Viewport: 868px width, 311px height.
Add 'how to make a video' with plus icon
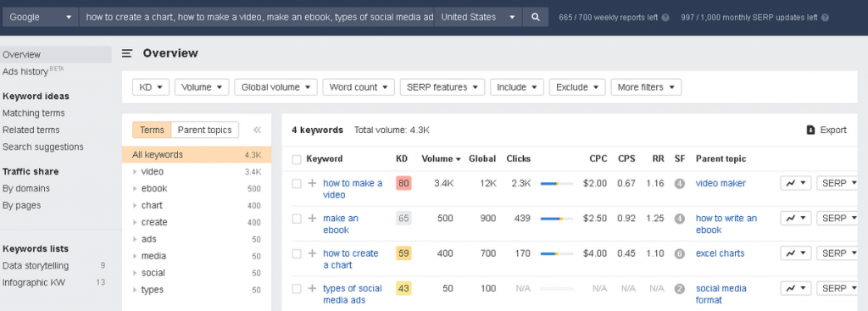coord(312,183)
